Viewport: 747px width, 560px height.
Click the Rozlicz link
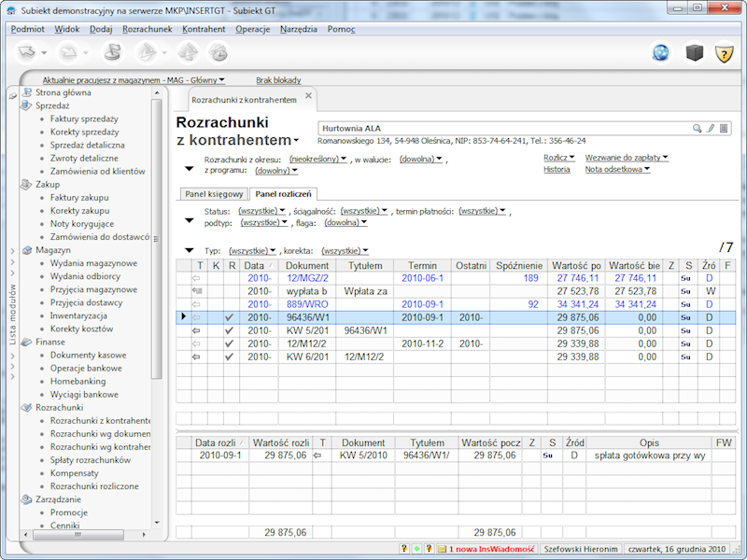coord(559,157)
